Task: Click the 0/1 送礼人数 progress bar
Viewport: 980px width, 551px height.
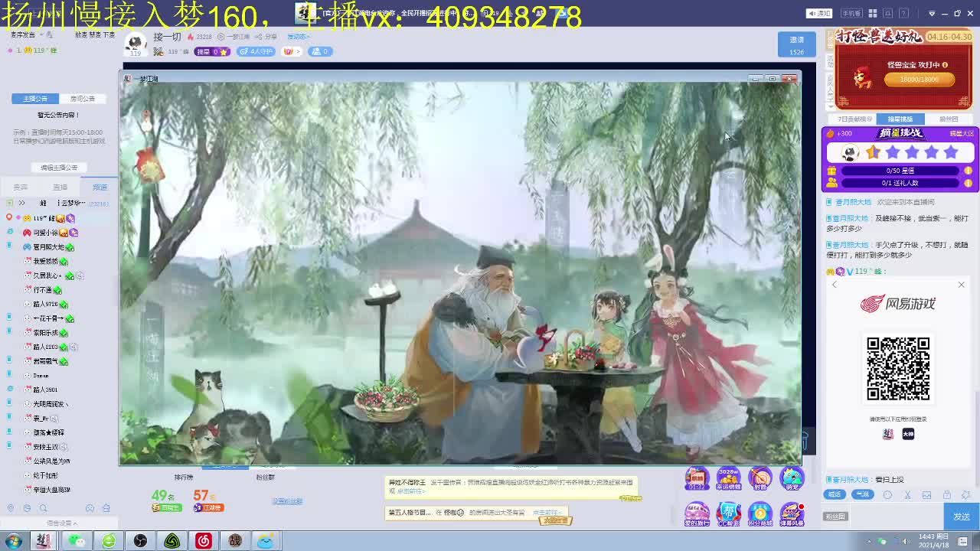Action: [x=900, y=183]
